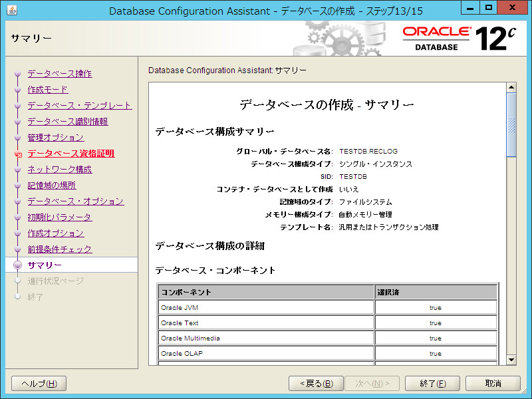The width and height of the screenshot is (532, 399).
Task: Select the current サマリー step
Action: click(x=45, y=265)
